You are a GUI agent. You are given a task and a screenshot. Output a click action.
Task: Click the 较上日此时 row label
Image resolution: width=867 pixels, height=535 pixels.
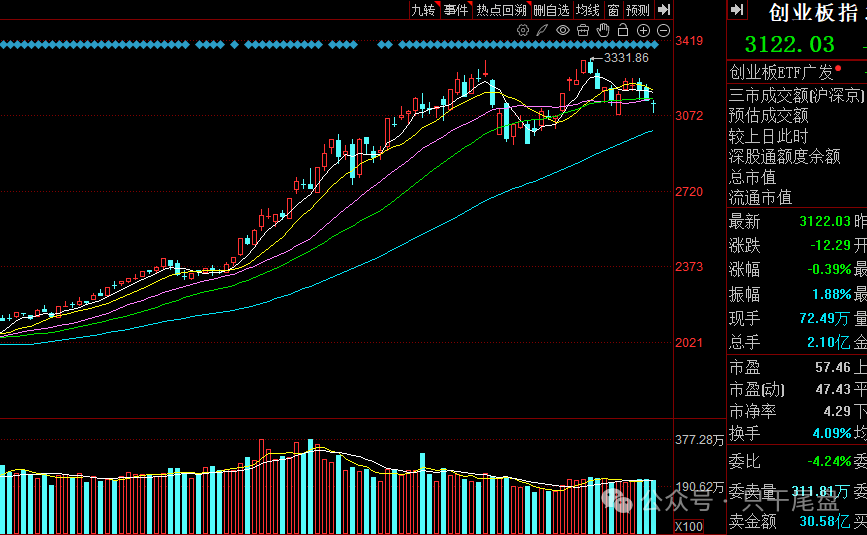(769, 136)
